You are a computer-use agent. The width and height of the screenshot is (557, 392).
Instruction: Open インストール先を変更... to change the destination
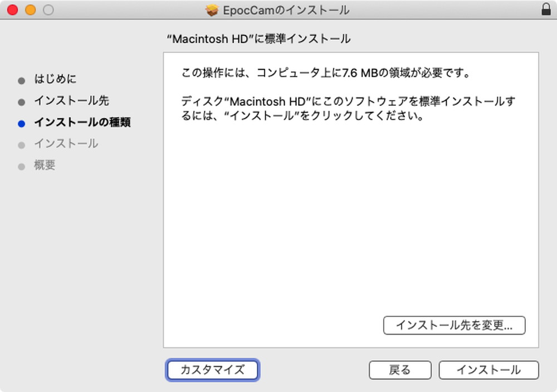(x=455, y=325)
